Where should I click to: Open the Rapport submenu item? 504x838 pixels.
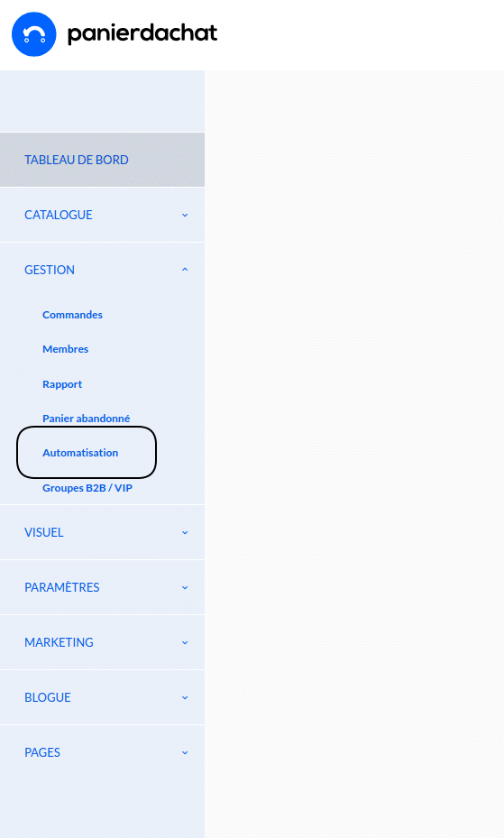point(62,384)
